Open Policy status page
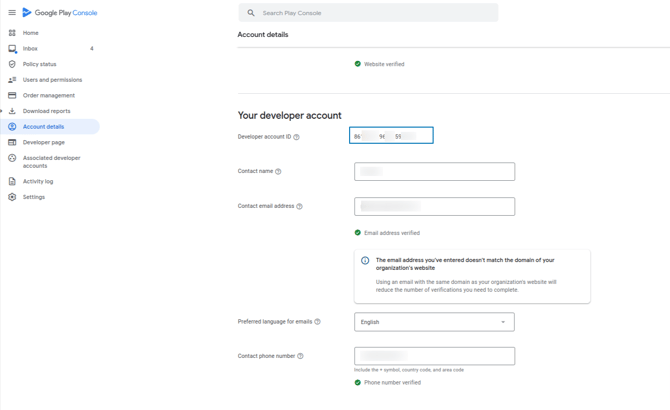 39,64
